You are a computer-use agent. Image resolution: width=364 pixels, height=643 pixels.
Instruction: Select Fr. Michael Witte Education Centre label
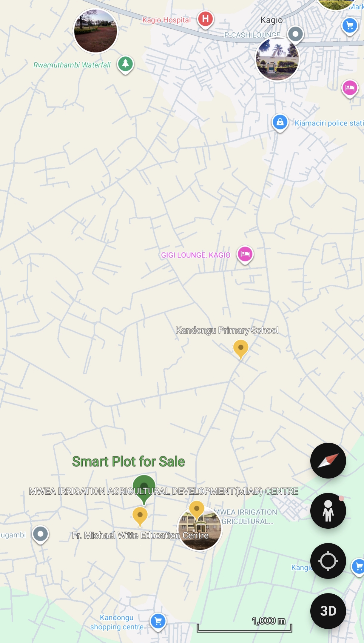(140, 536)
